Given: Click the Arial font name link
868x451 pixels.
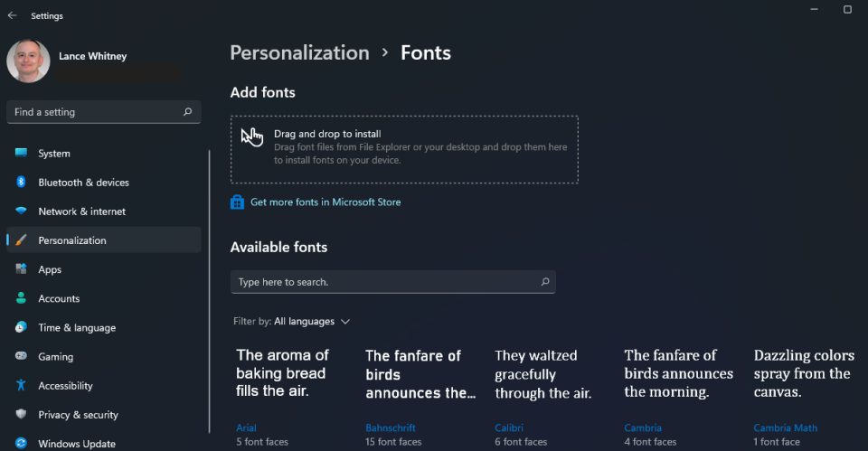Looking at the screenshot, I should pyautogui.click(x=246, y=428).
